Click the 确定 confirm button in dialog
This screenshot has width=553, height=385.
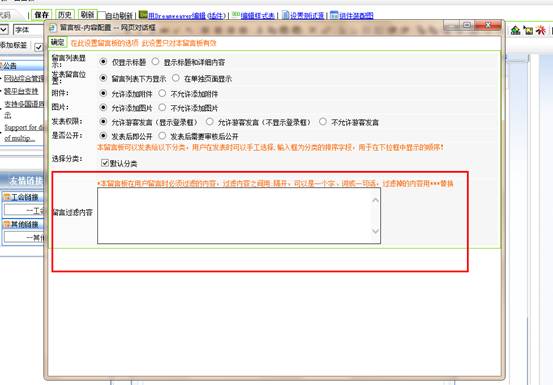click(57, 43)
